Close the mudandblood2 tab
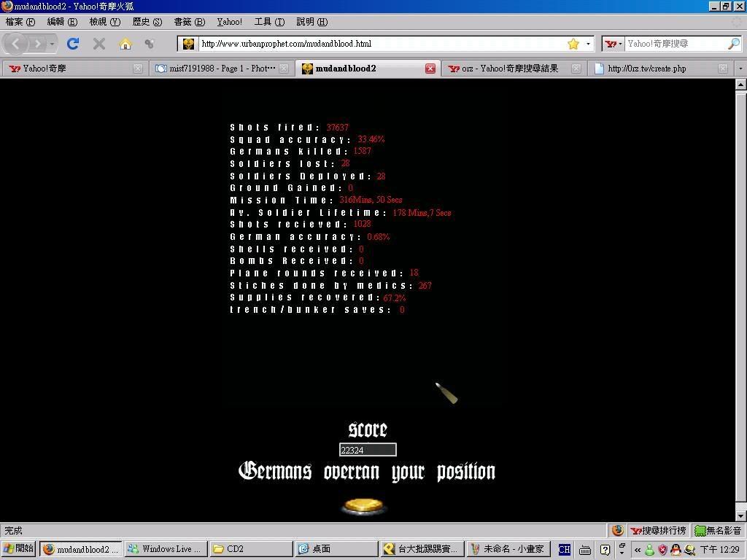This screenshot has width=747, height=560. pos(430,69)
